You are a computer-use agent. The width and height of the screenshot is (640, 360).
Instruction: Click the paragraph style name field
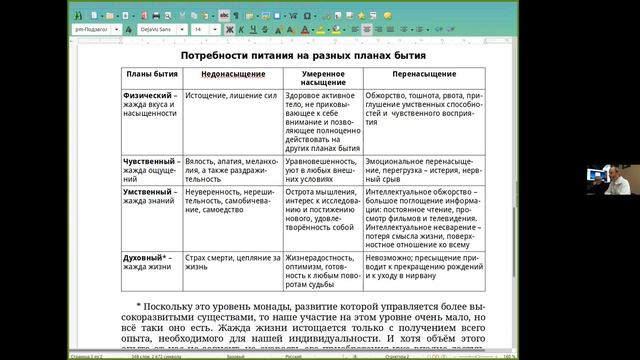[x=91, y=29]
